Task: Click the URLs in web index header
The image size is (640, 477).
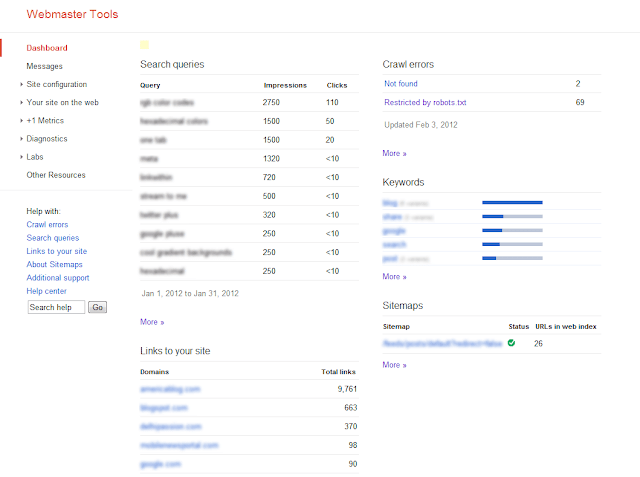Action: tap(566, 326)
